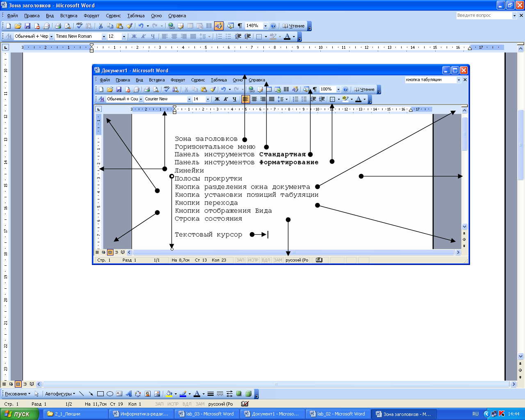Expand the Borders dropdown arrow in Formatting toolbar

tap(266, 37)
